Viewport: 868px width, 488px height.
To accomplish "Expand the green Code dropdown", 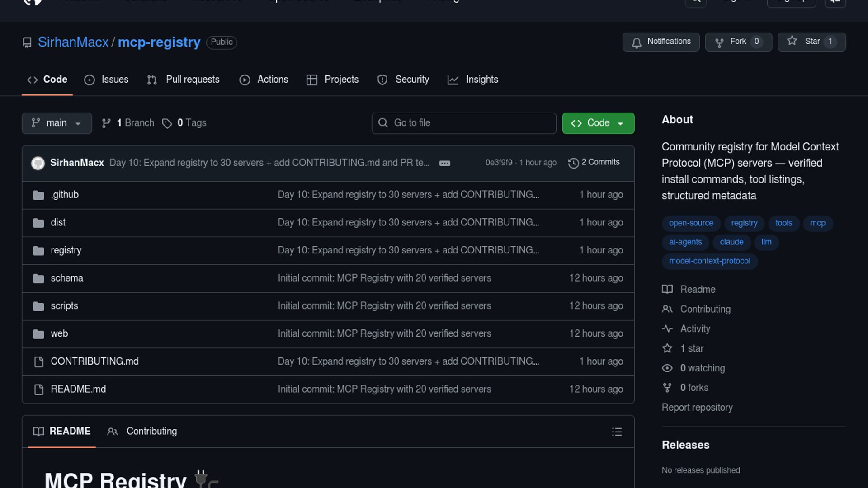I will tap(598, 123).
